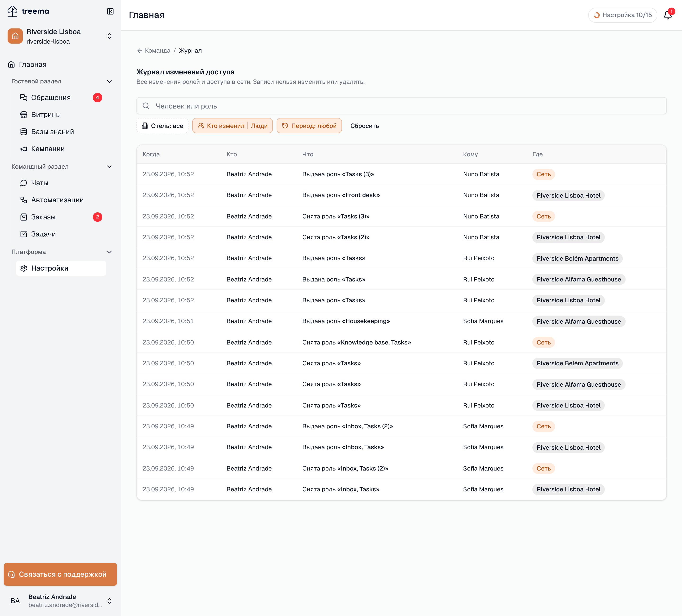Click Сбросить to reset filters
682x616 pixels.
(364, 126)
